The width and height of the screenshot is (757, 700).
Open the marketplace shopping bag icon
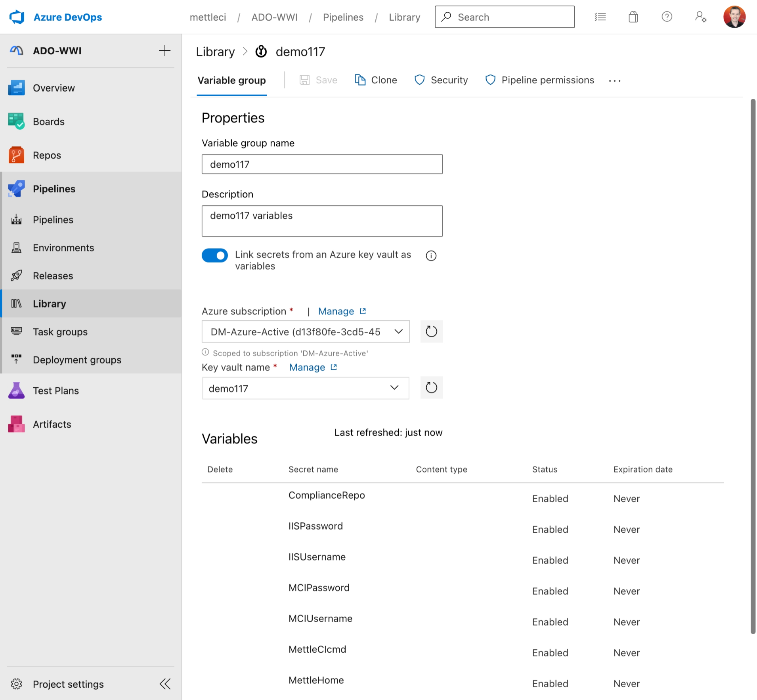tap(633, 17)
